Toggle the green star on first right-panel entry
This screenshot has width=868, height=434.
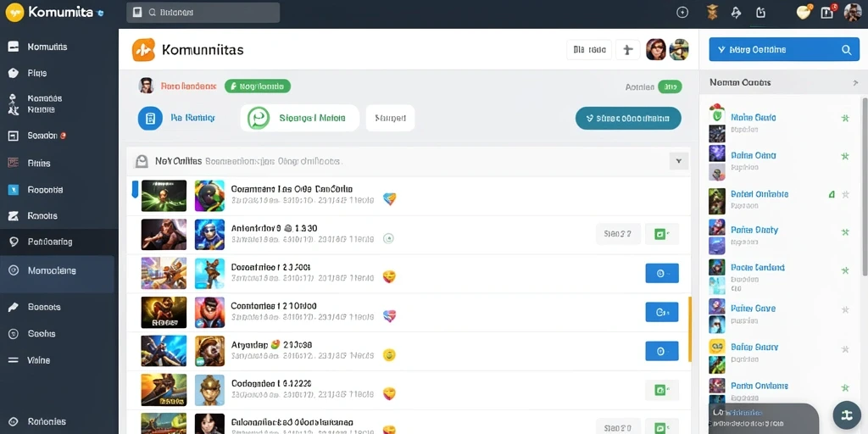[845, 117]
